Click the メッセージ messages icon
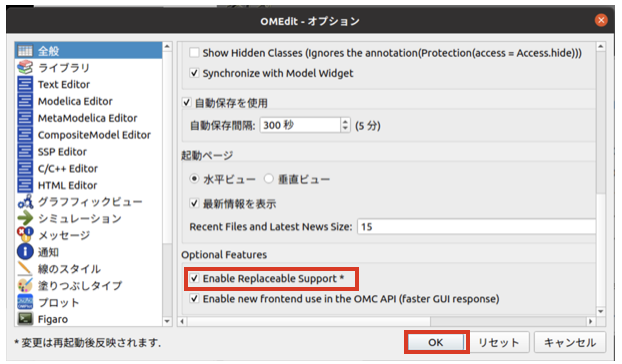 pyautogui.click(x=25, y=235)
